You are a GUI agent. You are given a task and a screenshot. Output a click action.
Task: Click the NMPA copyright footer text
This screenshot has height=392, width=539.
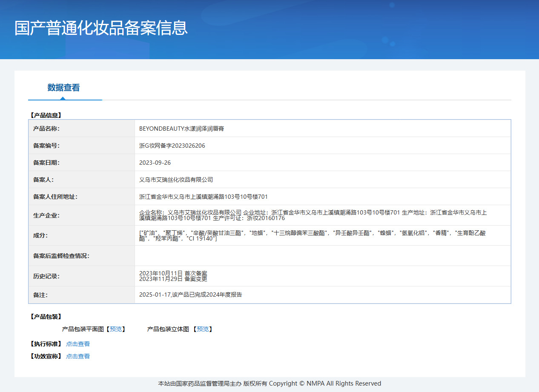point(269,383)
